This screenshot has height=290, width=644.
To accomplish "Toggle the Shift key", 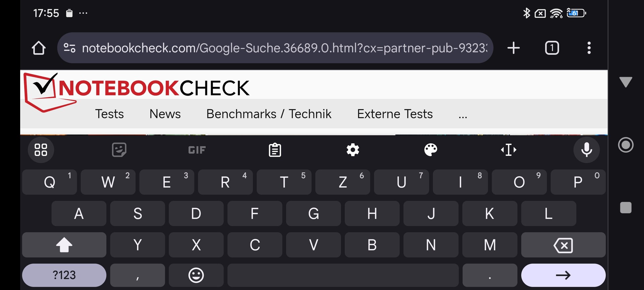I will click(64, 245).
